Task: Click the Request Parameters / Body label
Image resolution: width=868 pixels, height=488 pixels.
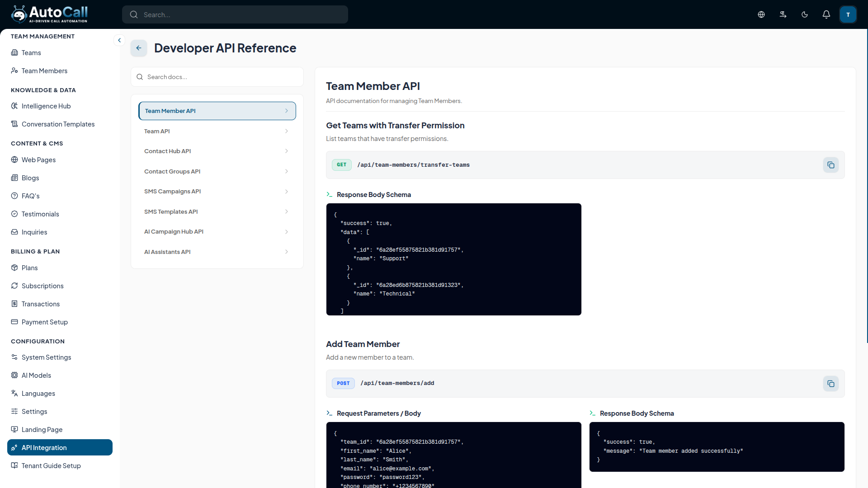Action: tap(378, 413)
